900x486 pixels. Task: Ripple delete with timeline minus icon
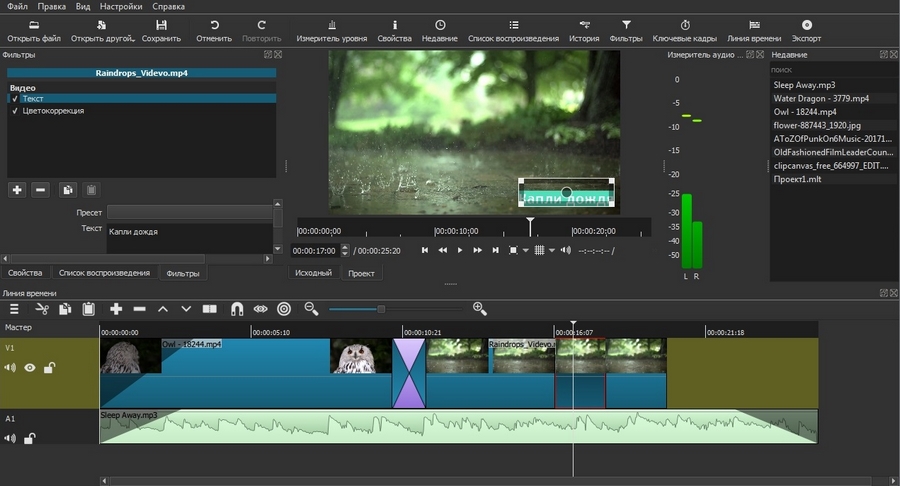pos(139,309)
